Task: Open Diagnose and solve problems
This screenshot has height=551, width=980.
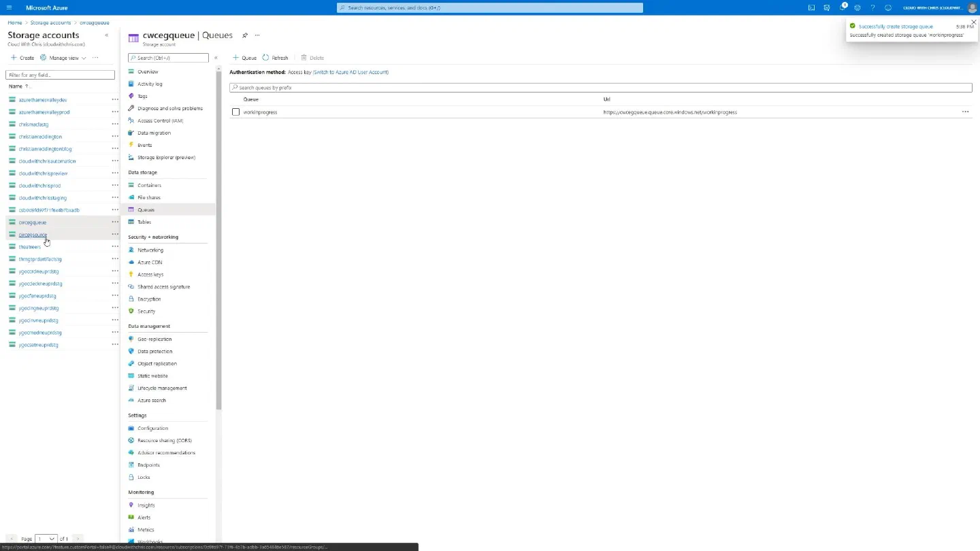Action: point(169,108)
